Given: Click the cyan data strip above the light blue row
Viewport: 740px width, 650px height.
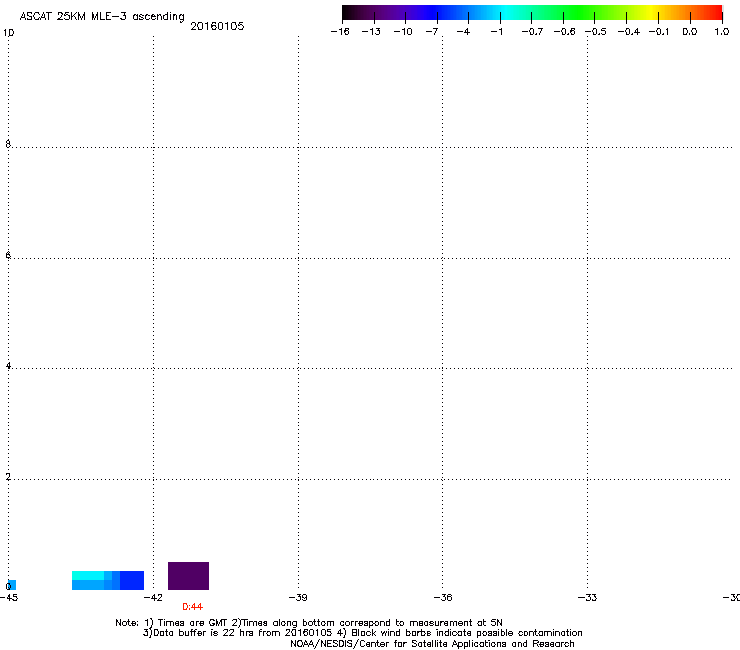Looking at the screenshot, I should click(88, 575).
